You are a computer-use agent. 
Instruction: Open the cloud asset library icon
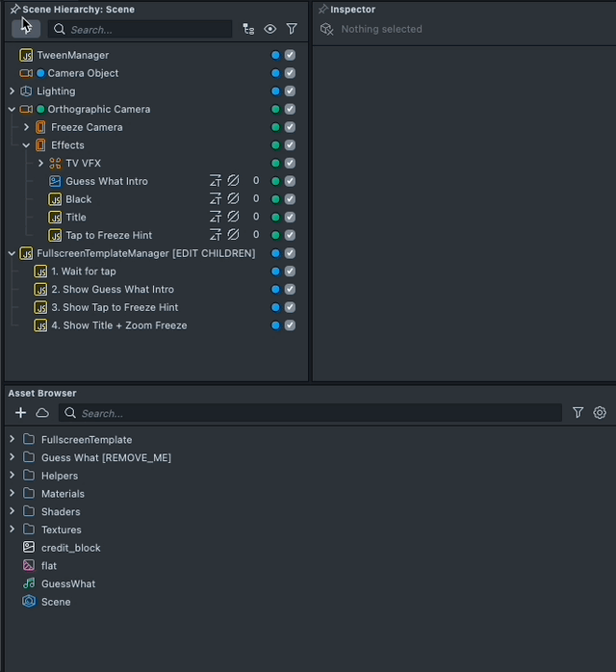tap(42, 413)
